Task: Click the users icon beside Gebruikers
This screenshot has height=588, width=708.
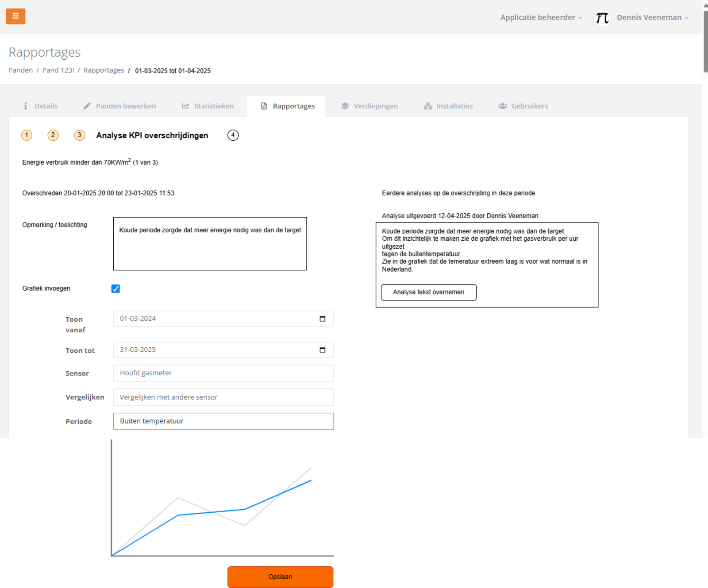Action: (x=503, y=106)
